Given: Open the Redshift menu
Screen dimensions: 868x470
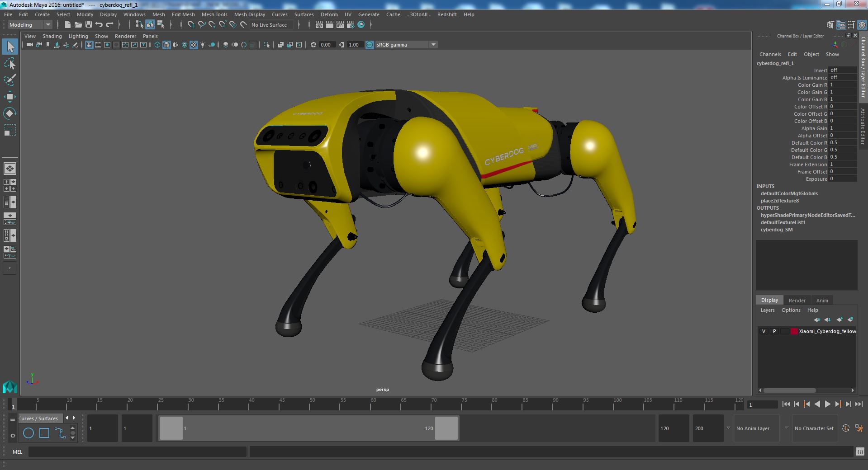Looking at the screenshot, I should point(447,14).
